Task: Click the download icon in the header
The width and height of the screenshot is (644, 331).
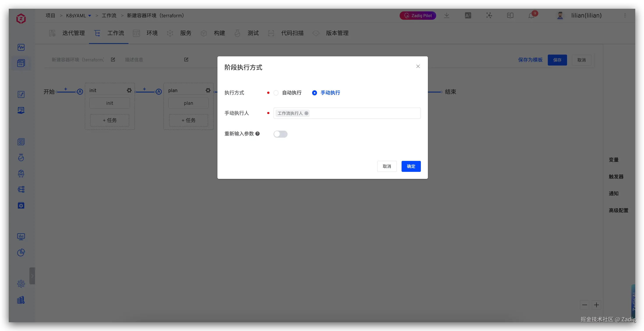Action: click(447, 16)
